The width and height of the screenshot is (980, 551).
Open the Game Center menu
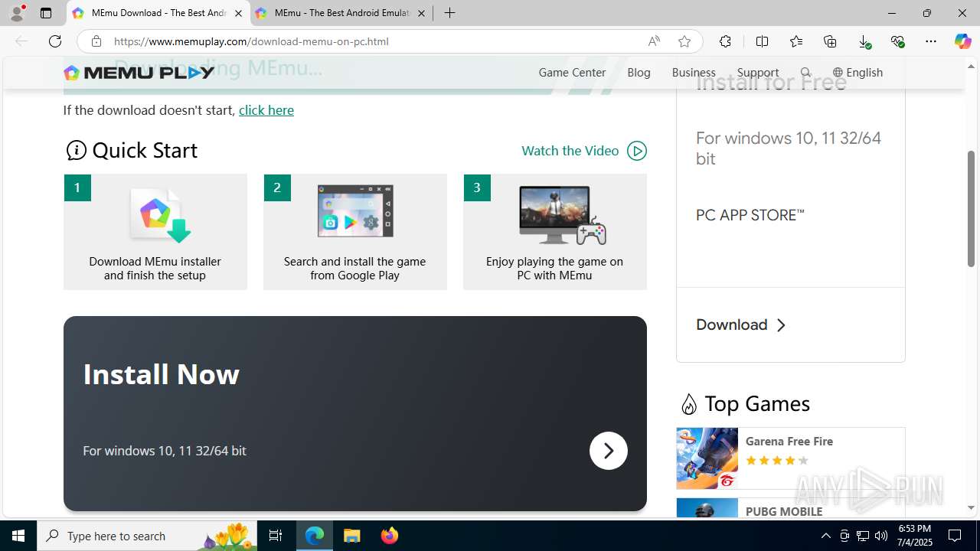[572, 72]
